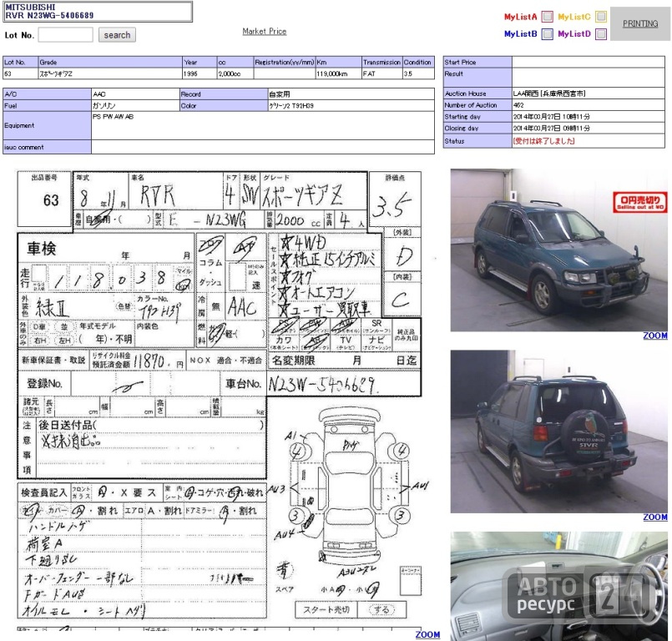The width and height of the screenshot is (672, 641).
Task: View the rear photo with spare tire
Action: 558,432
